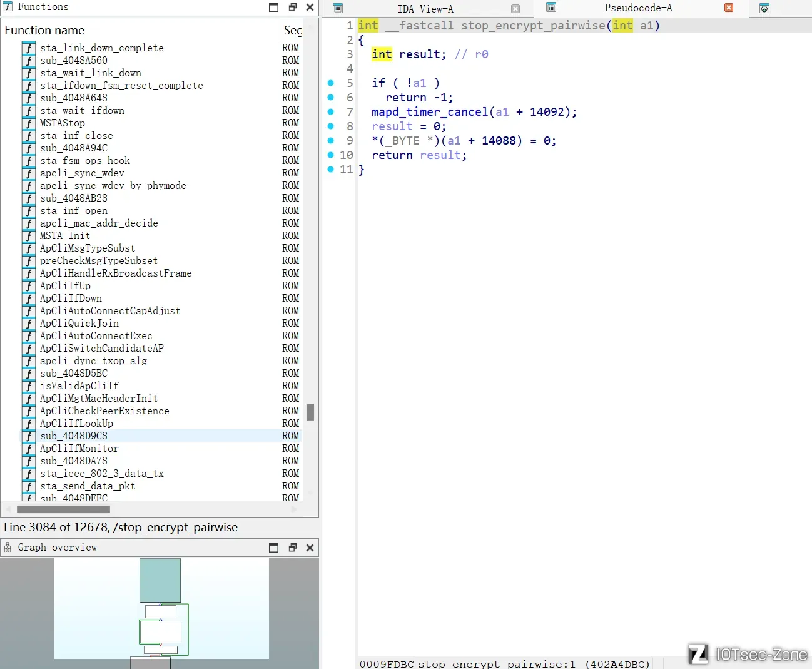The height and width of the screenshot is (669, 812).
Task: Click the Graph overview title icon
Action: click(x=8, y=548)
